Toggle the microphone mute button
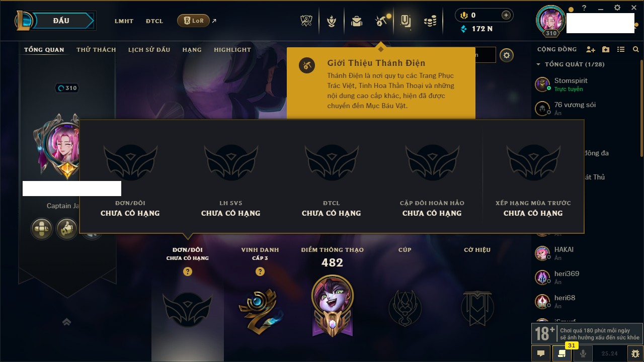This screenshot has height=362, width=644. (583, 353)
